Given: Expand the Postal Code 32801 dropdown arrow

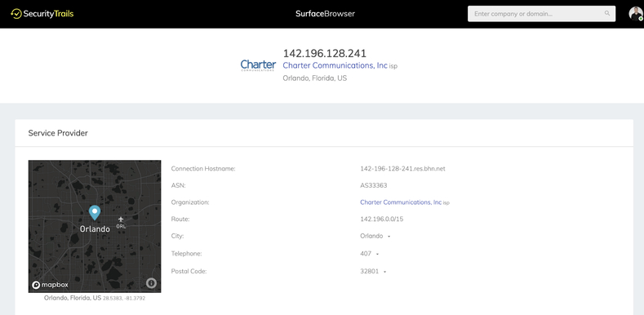Looking at the screenshot, I should click(x=384, y=272).
